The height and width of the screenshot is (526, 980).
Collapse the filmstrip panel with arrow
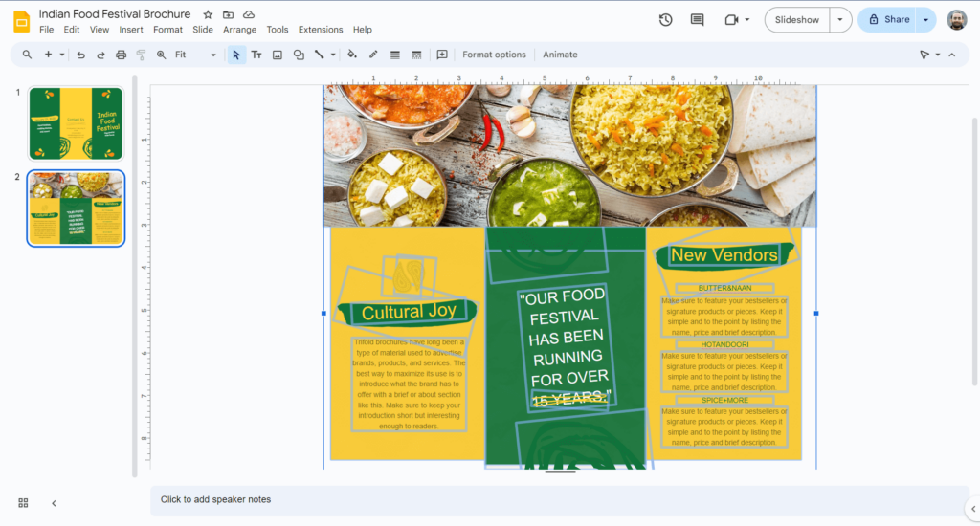(54, 503)
